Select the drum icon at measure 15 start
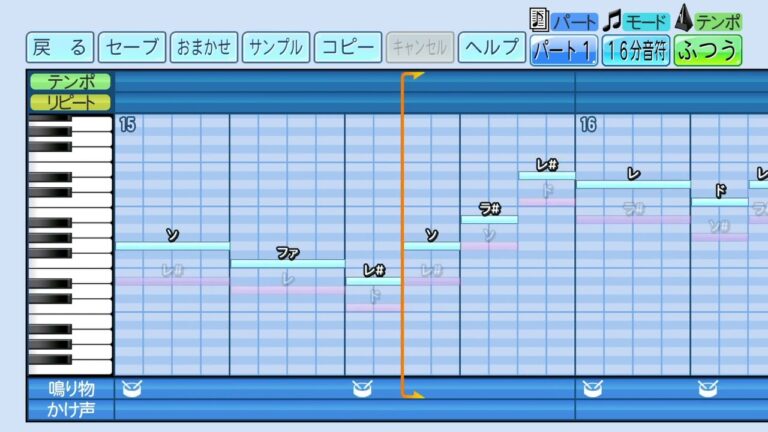 coord(130,388)
